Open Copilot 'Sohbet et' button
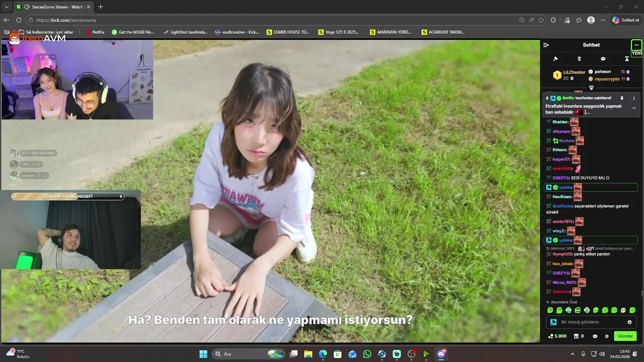Image resolution: width=644 pixels, height=362 pixels. click(x=626, y=20)
